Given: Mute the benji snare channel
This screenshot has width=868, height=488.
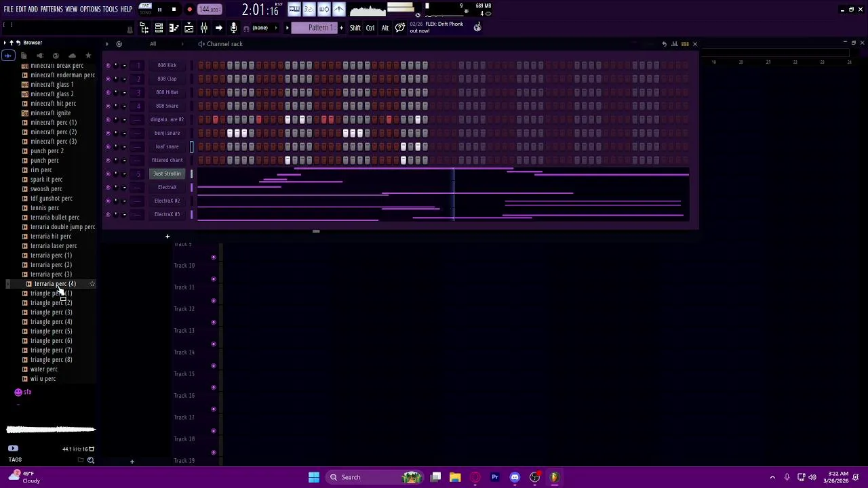Looking at the screenshot, I should [x=108, y=133].
